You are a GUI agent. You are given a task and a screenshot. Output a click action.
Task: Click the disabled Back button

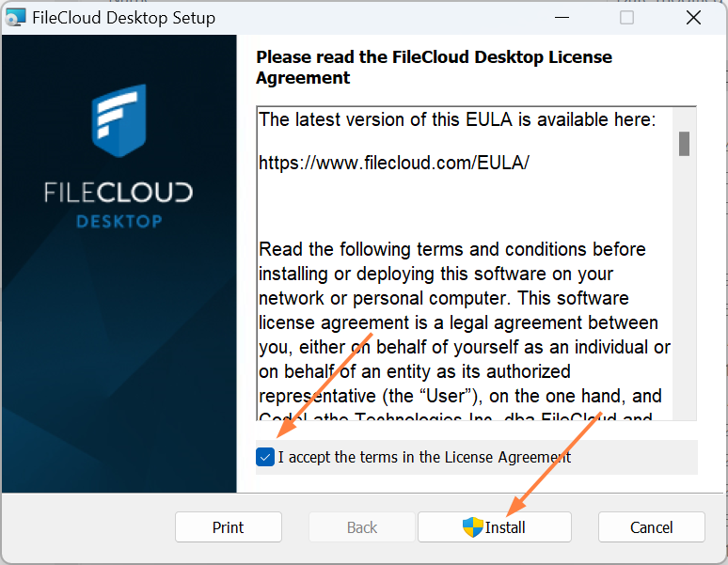362,527
